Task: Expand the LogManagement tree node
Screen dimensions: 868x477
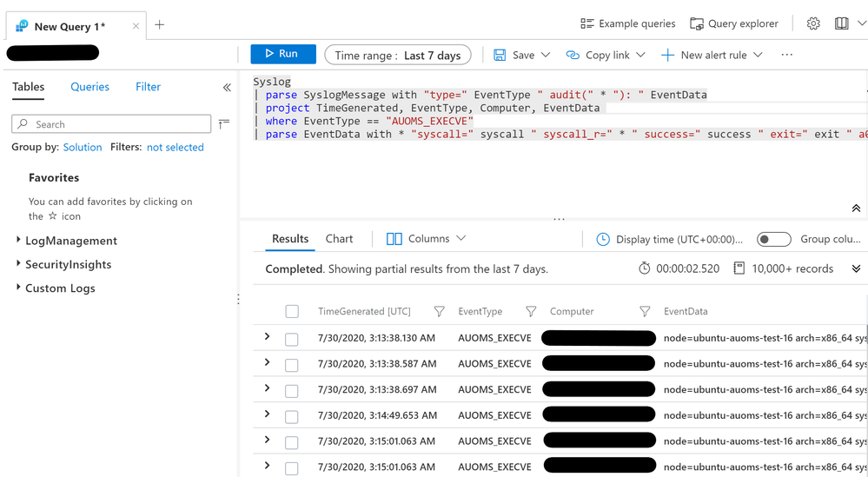Action: [18, 240]
